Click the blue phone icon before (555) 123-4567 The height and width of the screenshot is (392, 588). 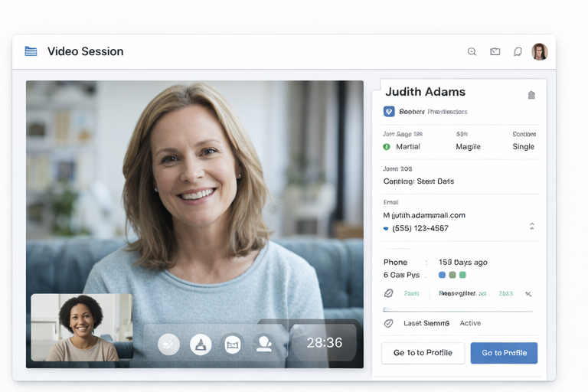386,228
